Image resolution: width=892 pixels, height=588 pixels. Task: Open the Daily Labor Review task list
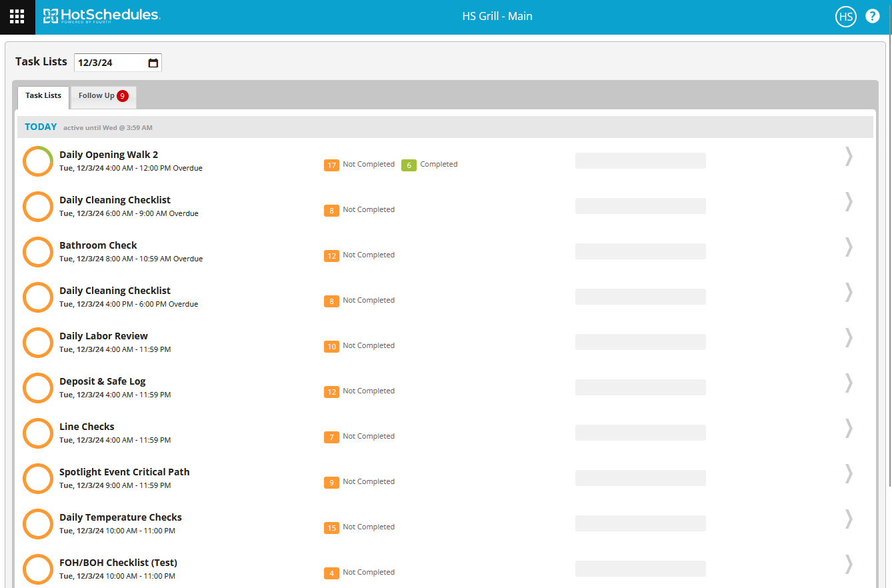click(103, 336)
